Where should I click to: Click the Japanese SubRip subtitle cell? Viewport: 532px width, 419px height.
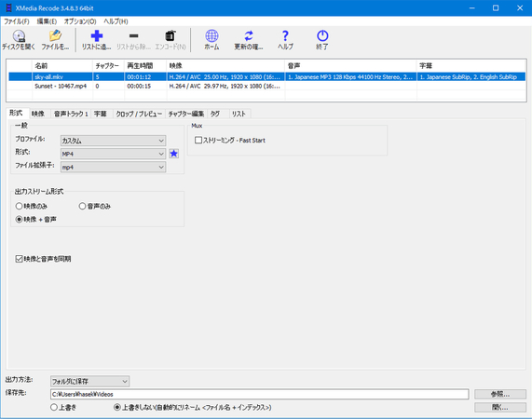pos(471,77)
